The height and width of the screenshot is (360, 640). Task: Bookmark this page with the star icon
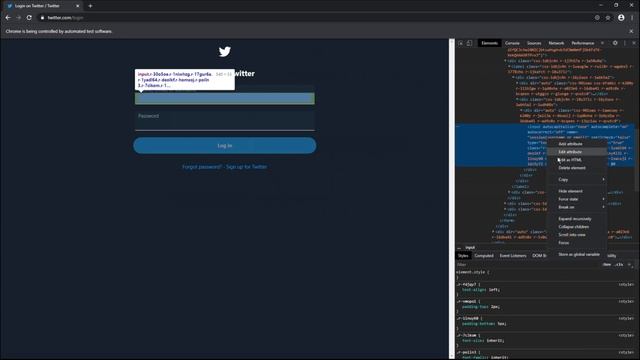click(x=608, y=18)
